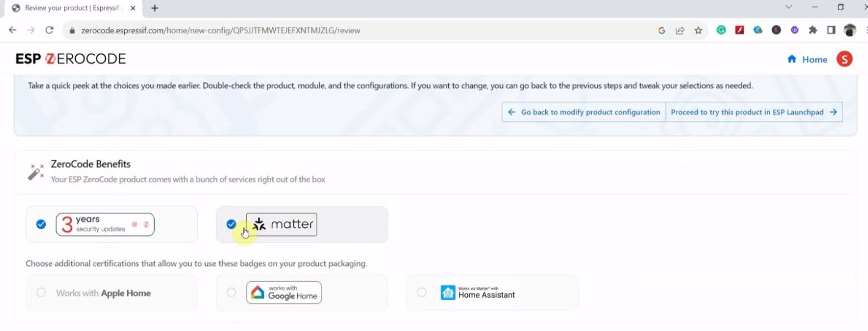The image size is (868, 331).
Task: Select the Google Home certification radio button
Action: pyautogui.click(x=231, y=293)
